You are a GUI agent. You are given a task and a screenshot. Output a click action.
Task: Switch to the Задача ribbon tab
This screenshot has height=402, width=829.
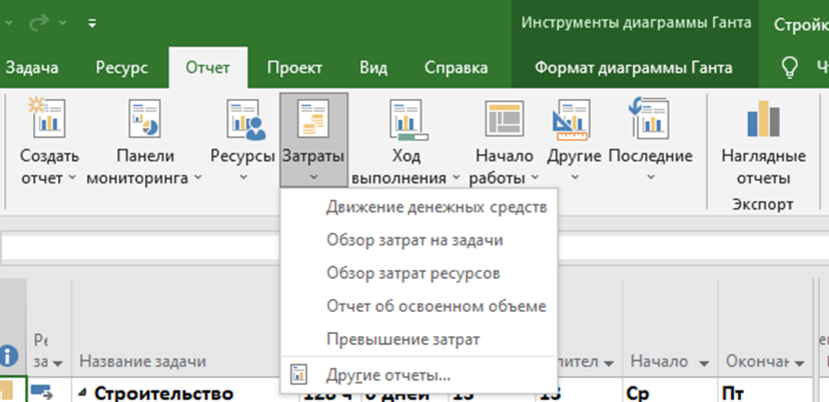point(32,68)
